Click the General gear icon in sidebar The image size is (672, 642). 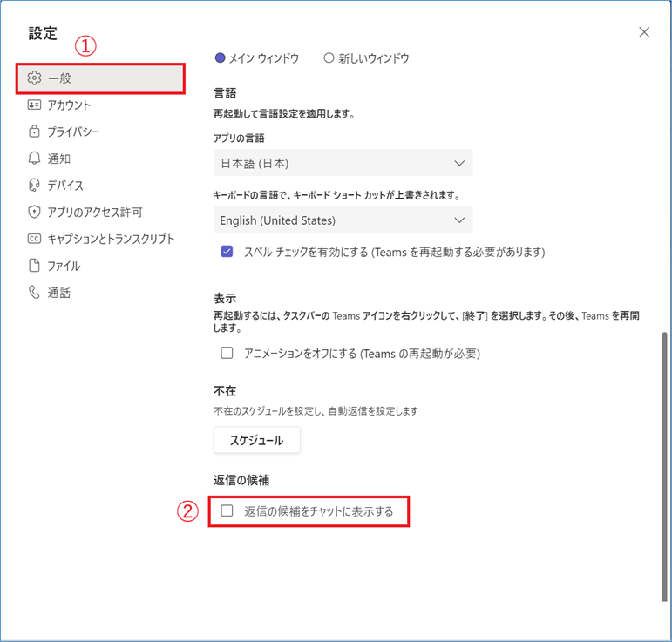[35, 78]
